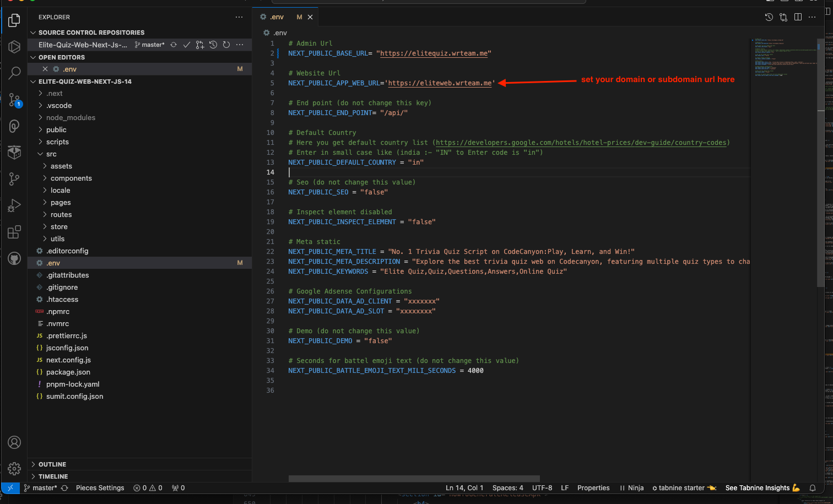Open the Extensions view
The width and height of the screenshot is (833, 504).
tap(14, 232)
